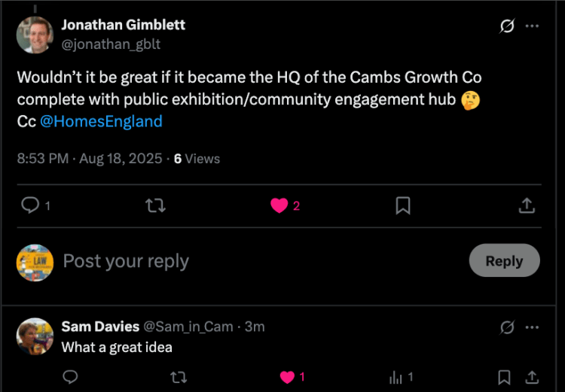This screenshot has width=565, height=392.
Task: Bookmark Sam Davies's reply
Action: [x=505, y=377]
